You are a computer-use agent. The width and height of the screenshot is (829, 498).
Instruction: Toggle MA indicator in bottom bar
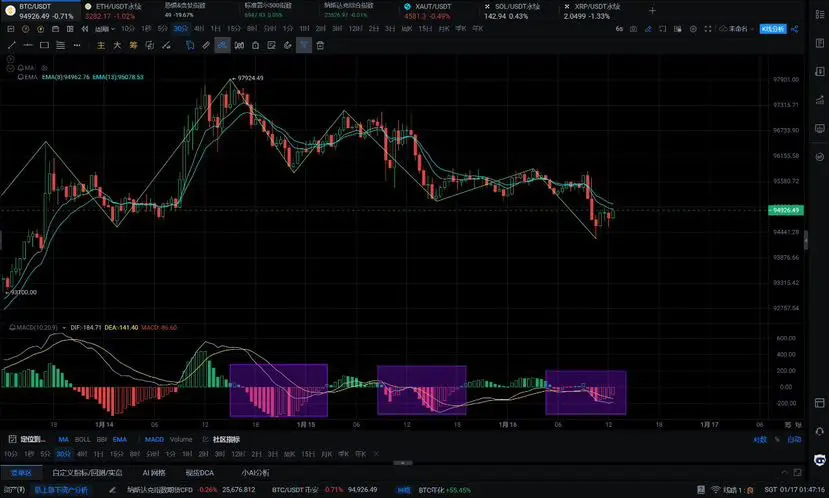pyautogui.click(x=63, y=439)
